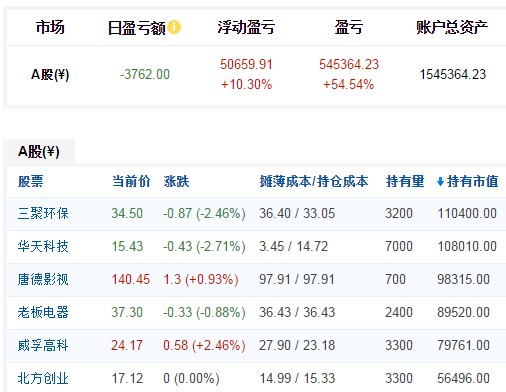Click 华天科技 change -0.43 (-2.71%)

tap(204, 246)
